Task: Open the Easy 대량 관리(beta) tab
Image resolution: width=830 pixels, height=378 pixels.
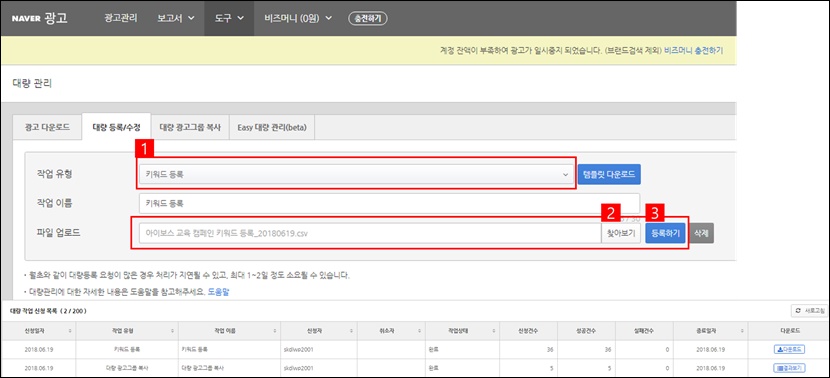Action: coord(272,128)
